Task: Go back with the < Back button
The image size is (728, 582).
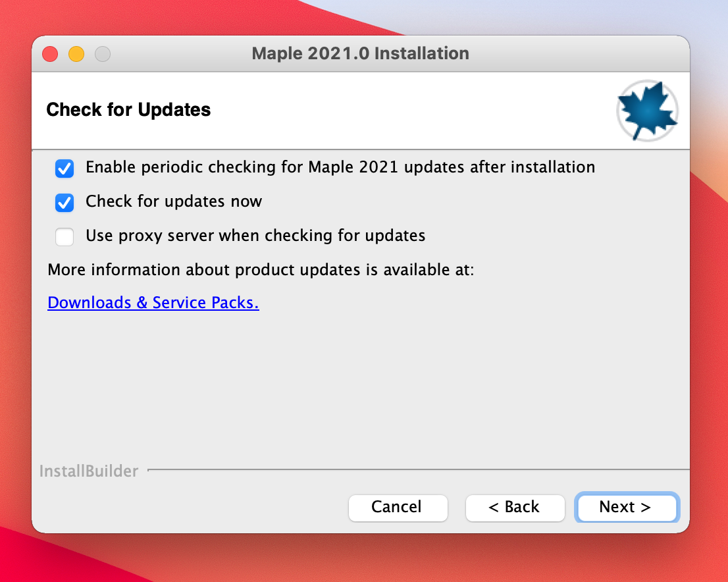Action: [515, 508]
